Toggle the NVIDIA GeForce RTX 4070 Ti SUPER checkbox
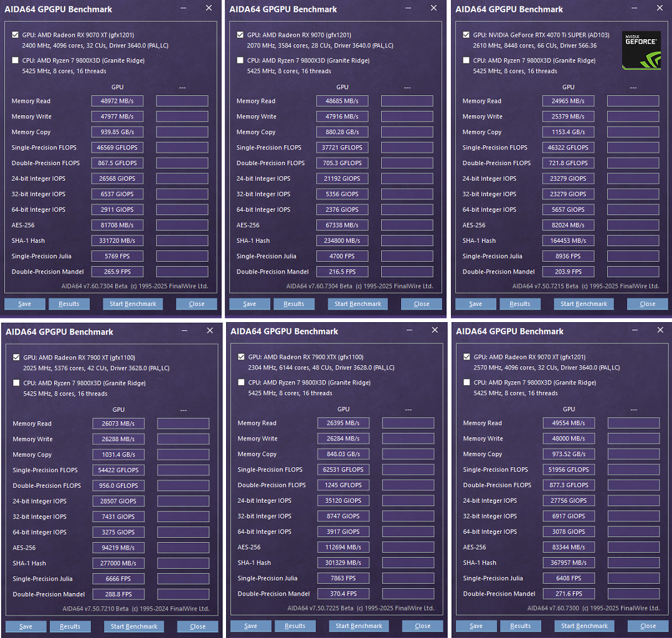Screen dimensions: 672x638 [466, 35]
